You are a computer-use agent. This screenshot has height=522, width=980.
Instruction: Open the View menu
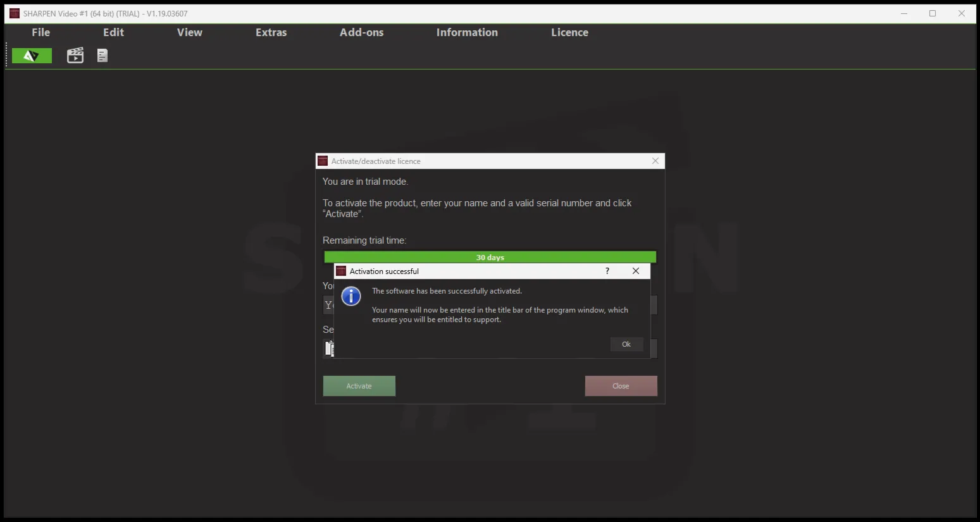[x=190, y=32]
